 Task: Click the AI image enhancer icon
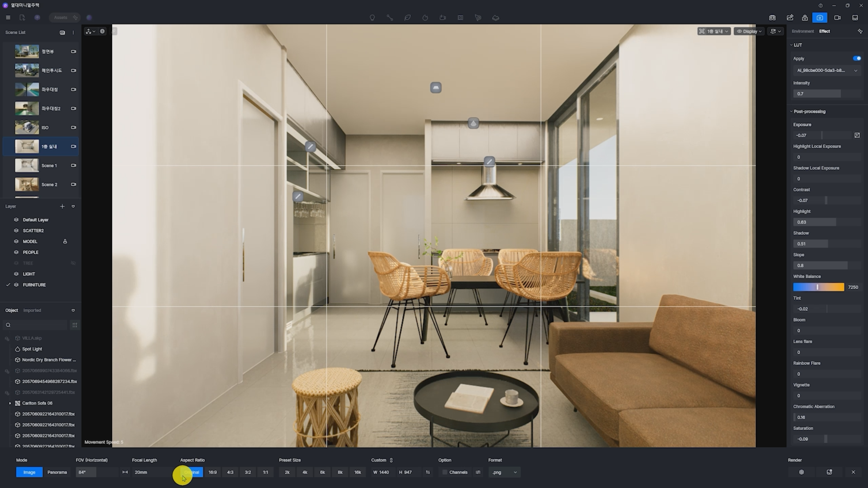(x=790, y=18)
